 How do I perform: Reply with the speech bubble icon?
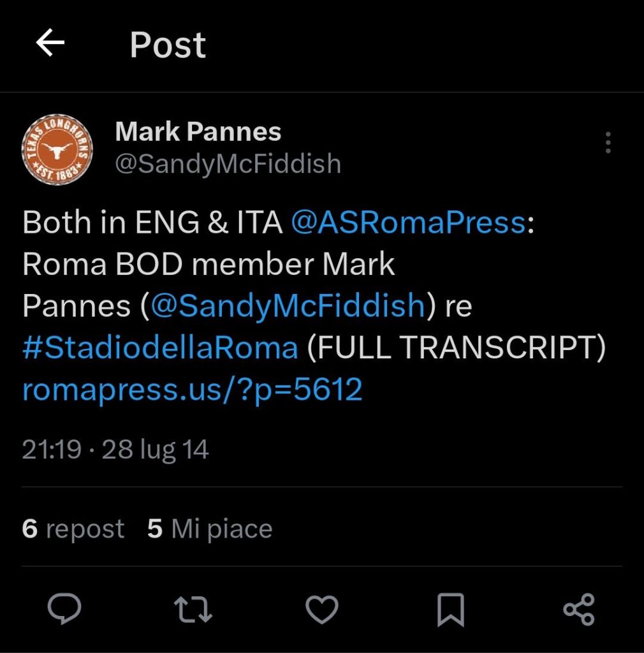tap(64, 609)
